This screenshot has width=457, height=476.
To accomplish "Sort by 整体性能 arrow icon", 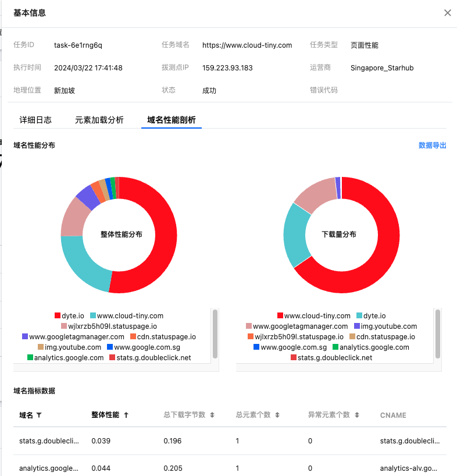I will point(126,415).
